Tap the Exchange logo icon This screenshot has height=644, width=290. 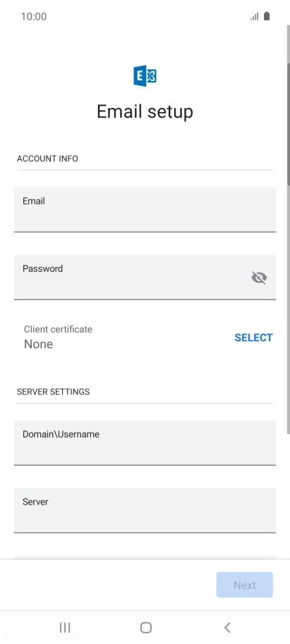pos(145,76)
